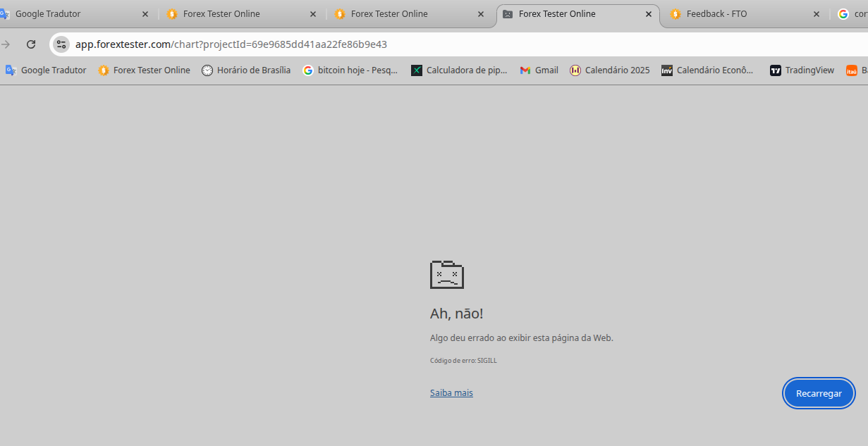Open Forex Tester Online bookmark

click(x=144, y=70)
